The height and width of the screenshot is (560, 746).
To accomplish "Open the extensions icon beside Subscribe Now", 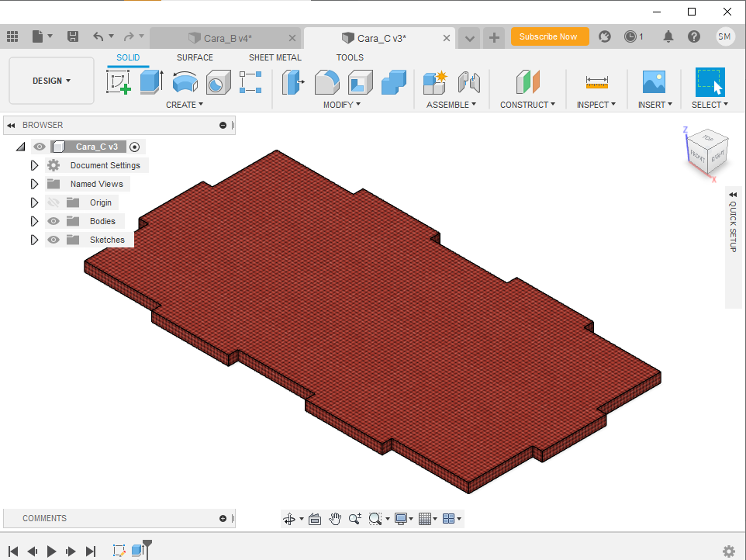I will (x=605, y=36).
